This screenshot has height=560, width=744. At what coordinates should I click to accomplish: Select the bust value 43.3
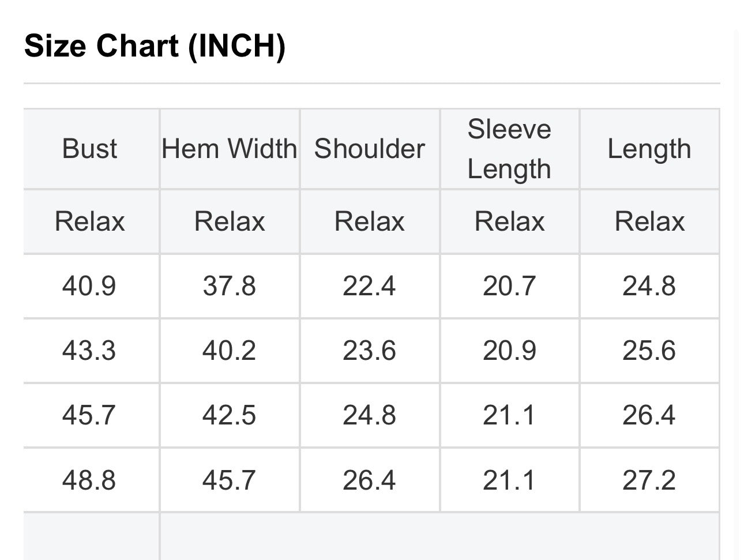[89, 351]
